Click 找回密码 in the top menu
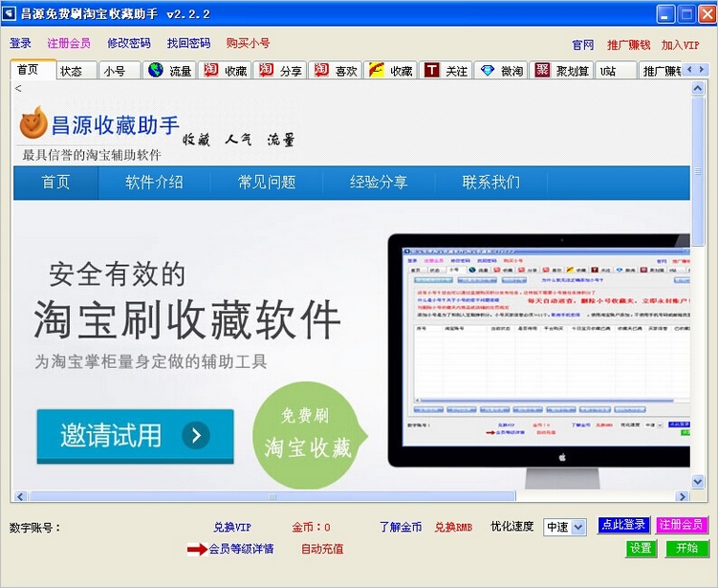The height and width of the screenshot is (588, 718). coord(188,43)
